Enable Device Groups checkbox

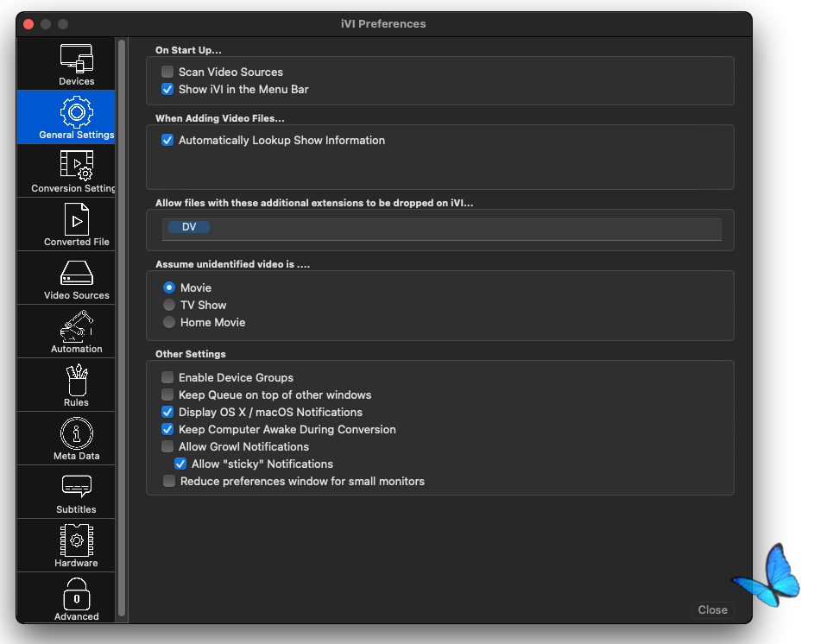[167, 377]
